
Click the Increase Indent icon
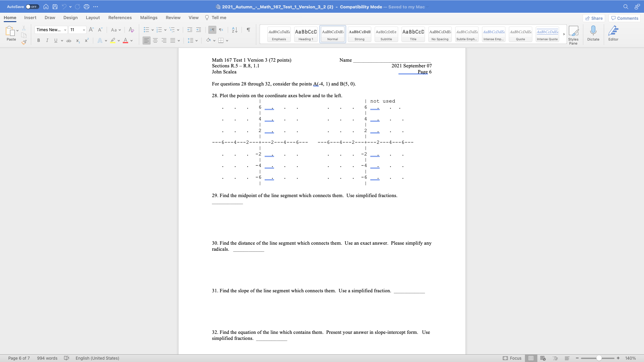pyautogui.click(x=199, y=30)
